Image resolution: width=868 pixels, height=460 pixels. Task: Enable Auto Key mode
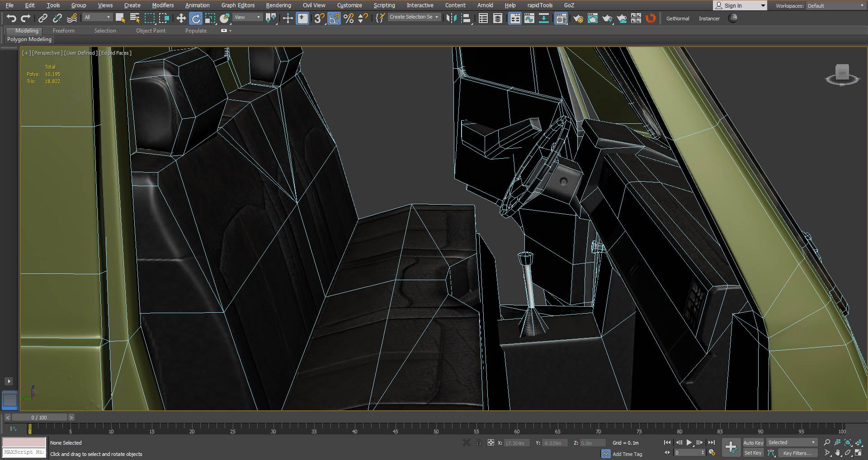(x=753, y=443)
